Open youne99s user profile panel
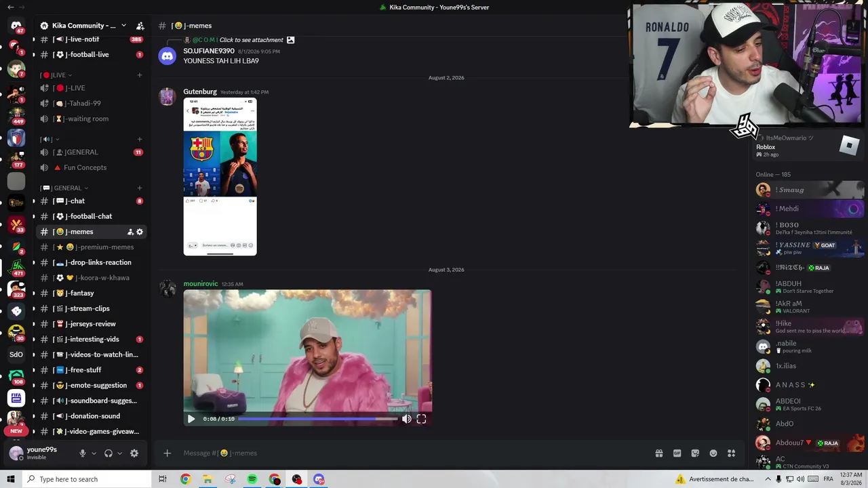This screenshot has width=868, height=488. pyautogui.click(x=41, y=453)
